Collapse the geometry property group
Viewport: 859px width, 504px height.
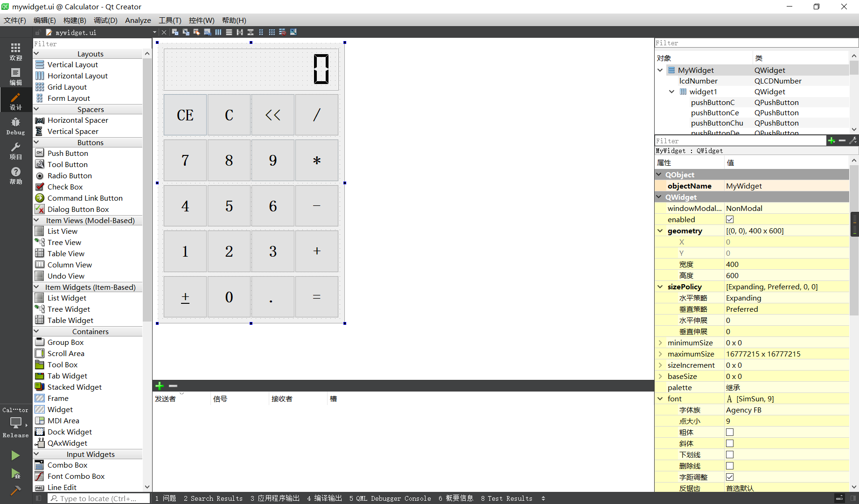coord(660,231)
